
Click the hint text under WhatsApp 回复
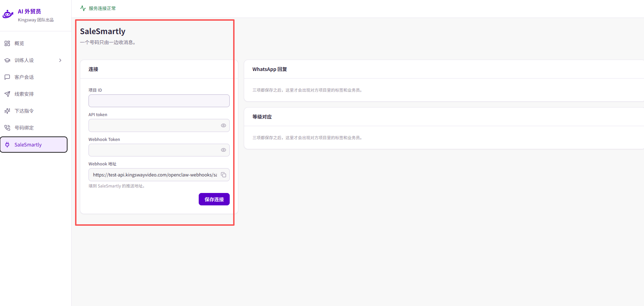[308, 90]
